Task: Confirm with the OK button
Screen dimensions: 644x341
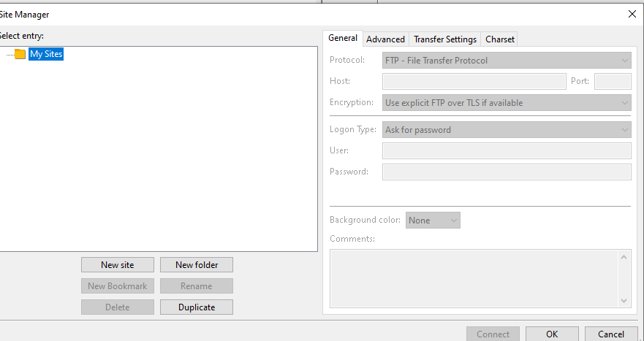Action: (x=552, y=334)
